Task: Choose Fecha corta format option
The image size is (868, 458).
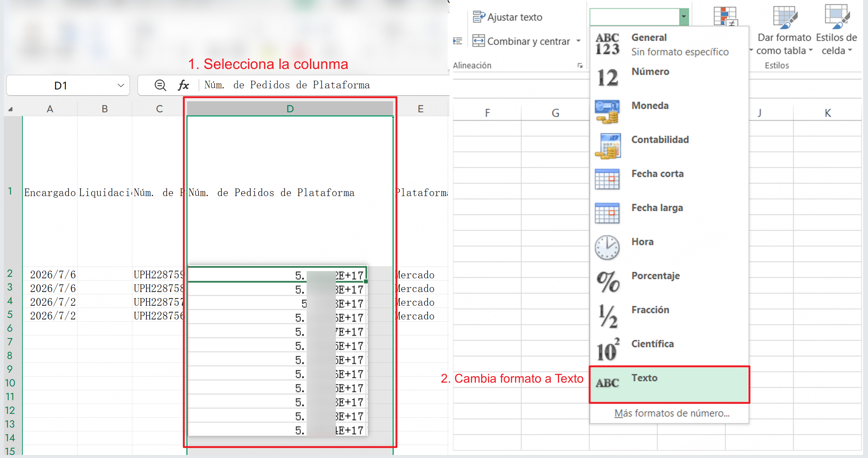Action: [669, 180]
